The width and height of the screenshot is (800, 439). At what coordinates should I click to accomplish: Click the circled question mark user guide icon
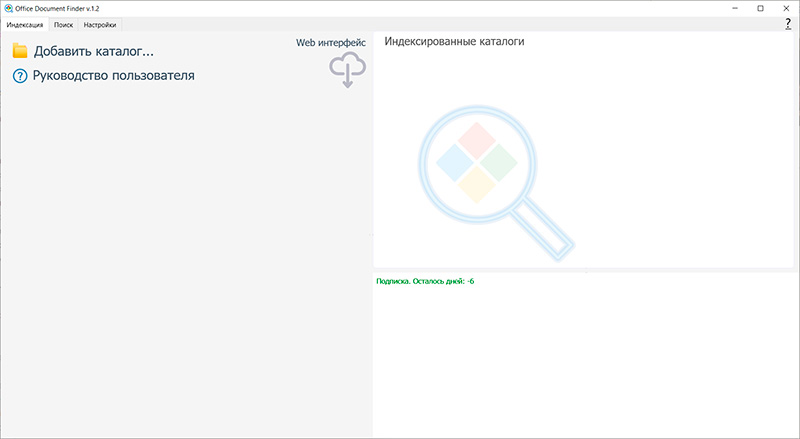20,76
